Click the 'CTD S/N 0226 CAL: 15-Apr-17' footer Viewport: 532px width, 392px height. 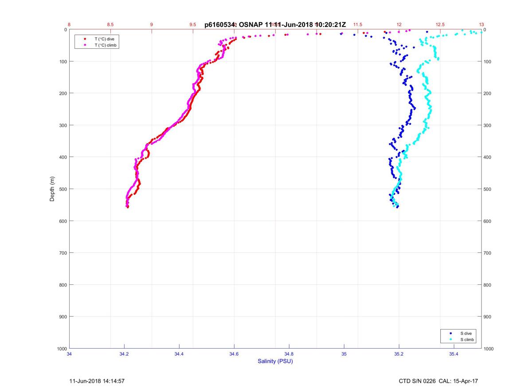(438, 381)
